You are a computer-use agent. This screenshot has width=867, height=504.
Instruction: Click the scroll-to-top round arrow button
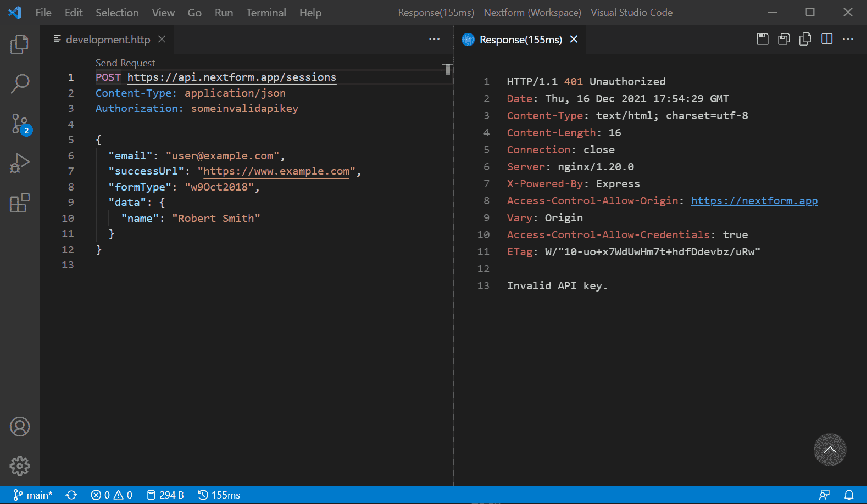coord(830,450)
